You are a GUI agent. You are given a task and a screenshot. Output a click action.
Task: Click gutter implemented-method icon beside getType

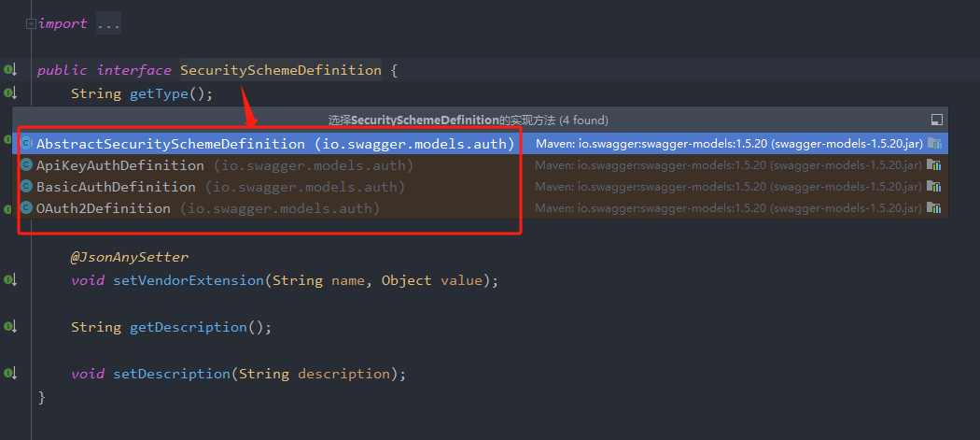[x=10, y=93]
